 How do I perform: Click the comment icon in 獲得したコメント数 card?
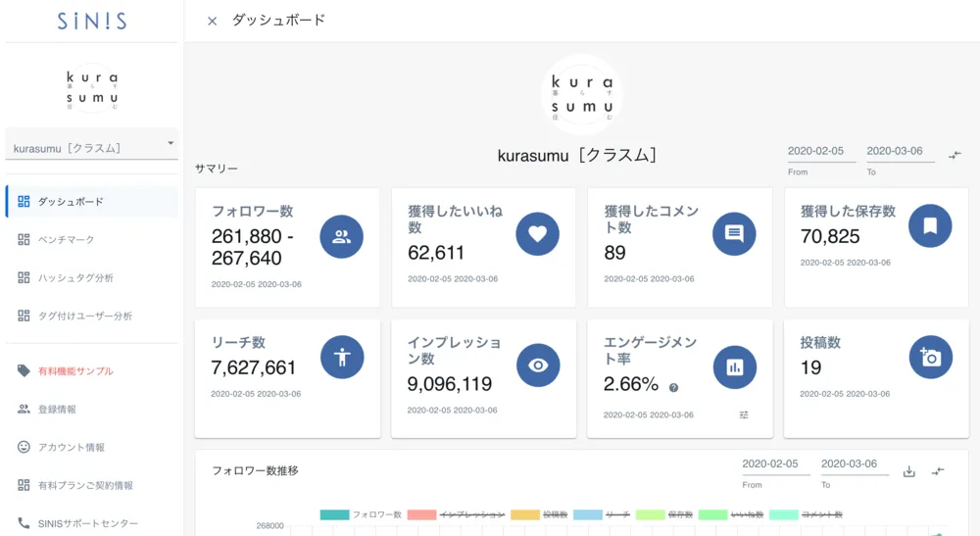pos(734,233)
